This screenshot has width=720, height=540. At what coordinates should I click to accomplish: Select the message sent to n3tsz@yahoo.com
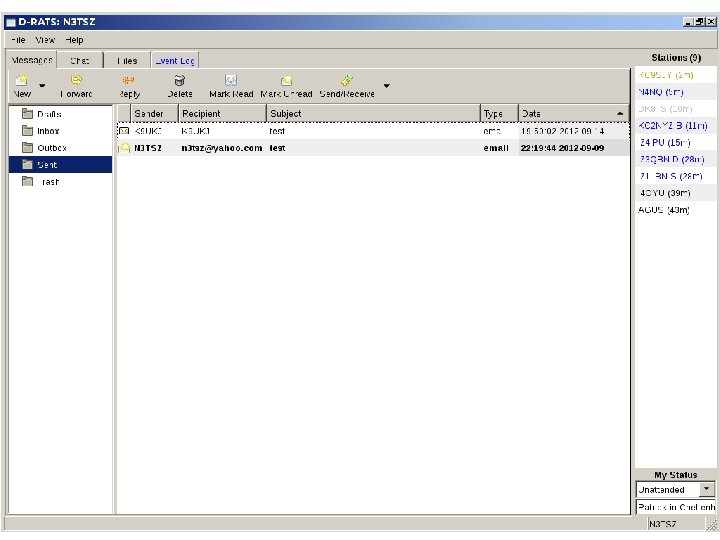tap(373, 148)
